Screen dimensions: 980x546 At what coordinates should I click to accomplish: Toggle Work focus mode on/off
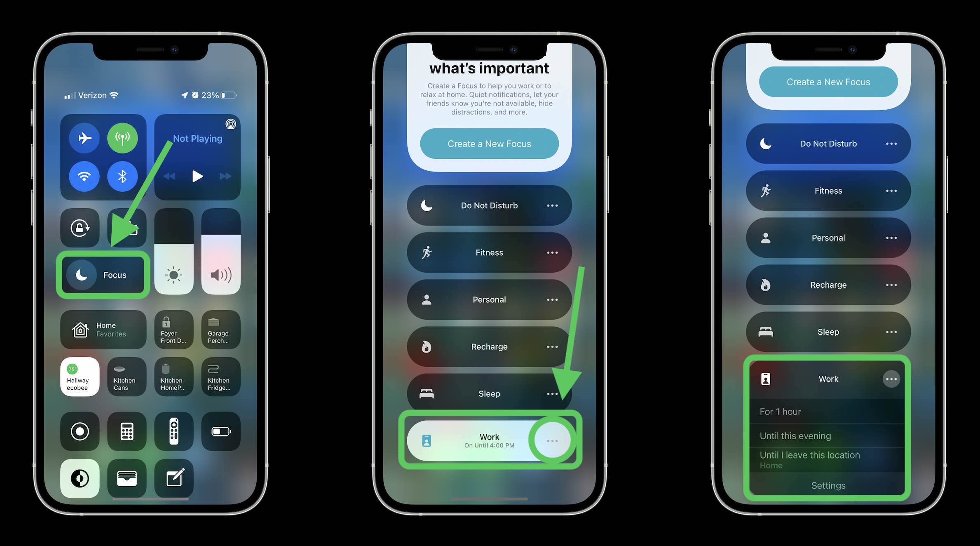(488, 440)
